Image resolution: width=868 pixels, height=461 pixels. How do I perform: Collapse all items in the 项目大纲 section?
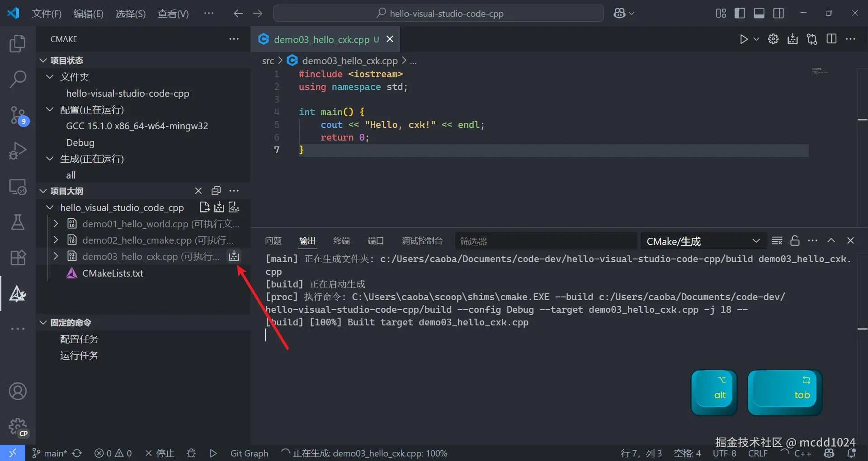click(x=216, y=191)
